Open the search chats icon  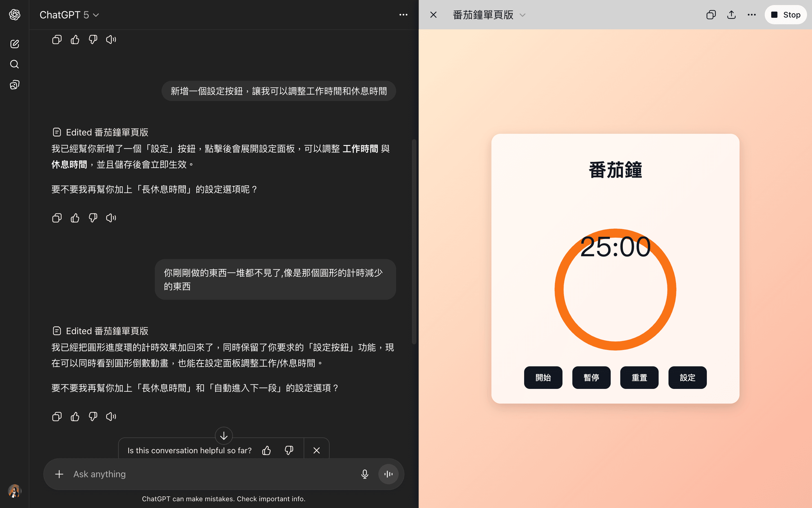pos(14,64)
